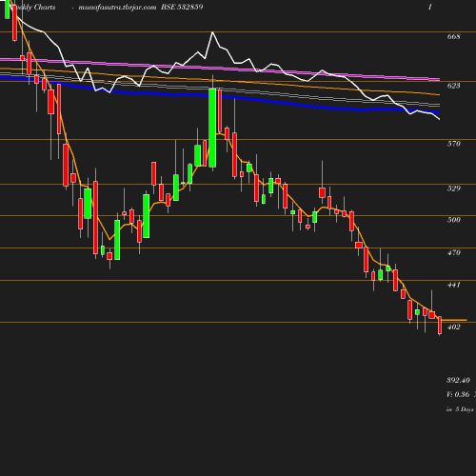Viewport: 476px width, 476px height.
Task: Select the 570 price axis label
Action: tap(453, 144)
